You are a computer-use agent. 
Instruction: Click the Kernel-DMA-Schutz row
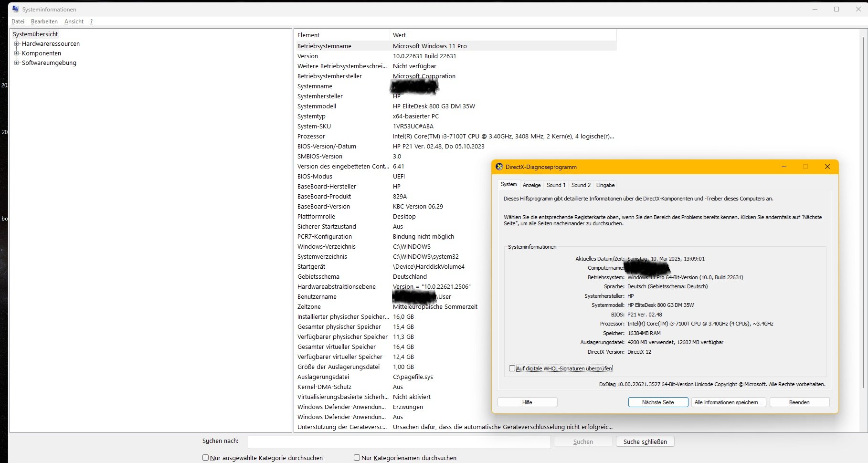point(393,387)
